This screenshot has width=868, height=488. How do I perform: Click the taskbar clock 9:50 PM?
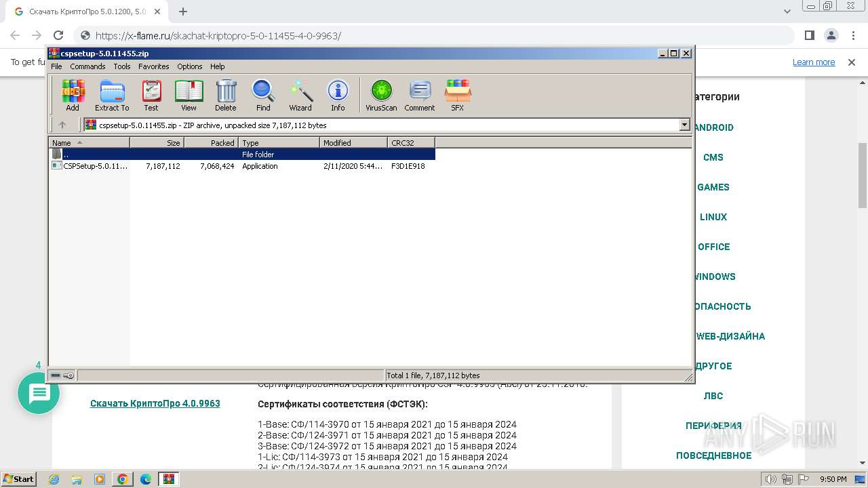tap(833, 479)
